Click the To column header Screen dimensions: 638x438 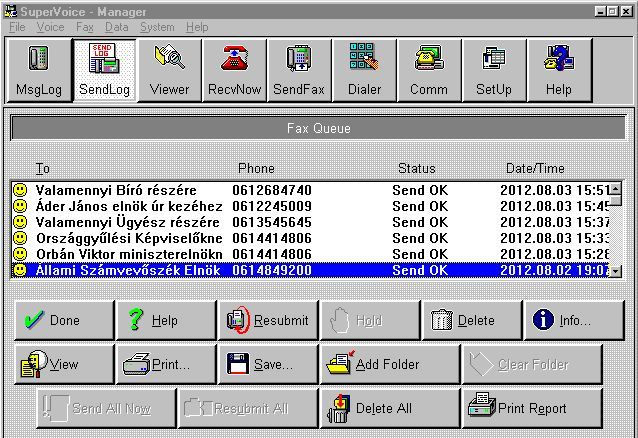[x=43, y=168]
